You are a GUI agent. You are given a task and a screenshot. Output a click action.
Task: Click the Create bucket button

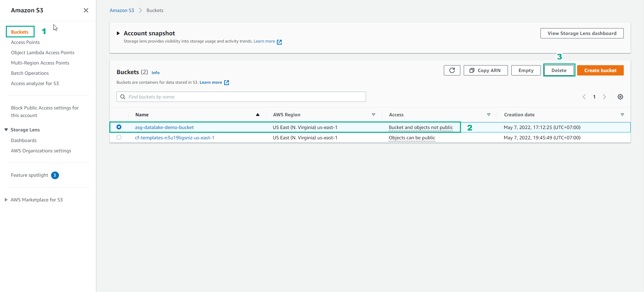pos(600,70)
